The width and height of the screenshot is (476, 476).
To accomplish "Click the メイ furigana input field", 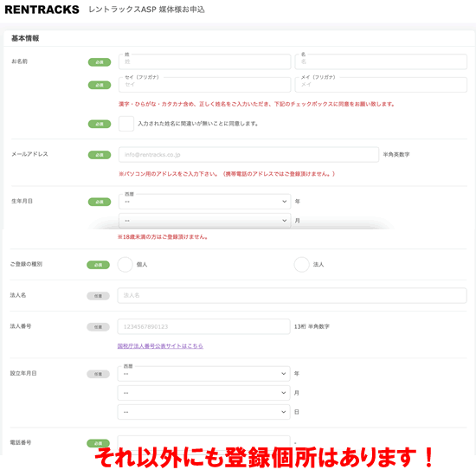I will point(381,85).
